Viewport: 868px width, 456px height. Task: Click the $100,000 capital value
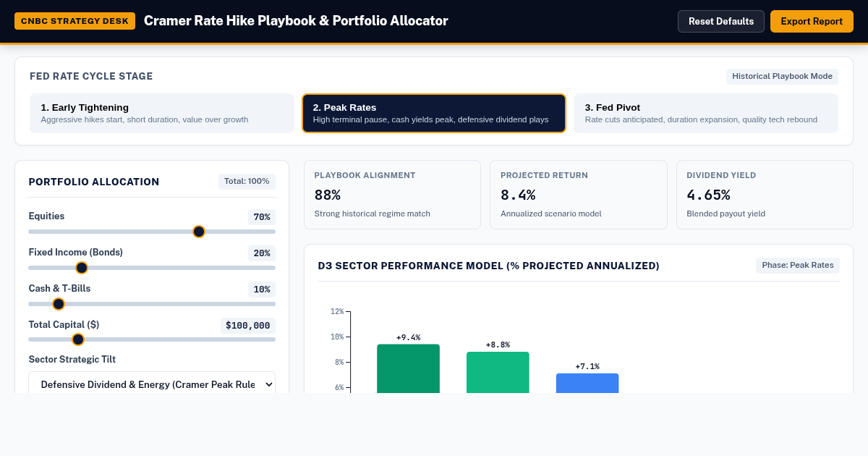click(248, 326)
